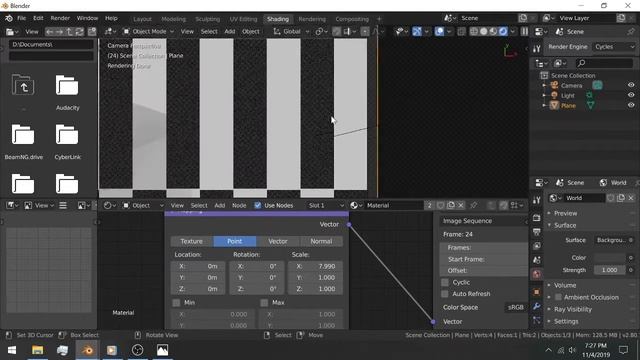Open the modifier wrench properties tab
This screenshot has width=640, height=360.
click(537, 307)
